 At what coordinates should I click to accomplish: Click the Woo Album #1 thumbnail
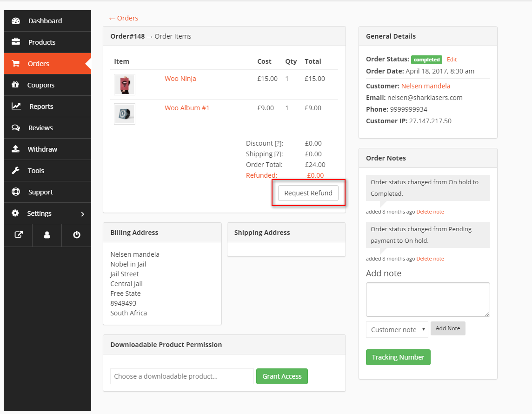(x=125, y=114)
